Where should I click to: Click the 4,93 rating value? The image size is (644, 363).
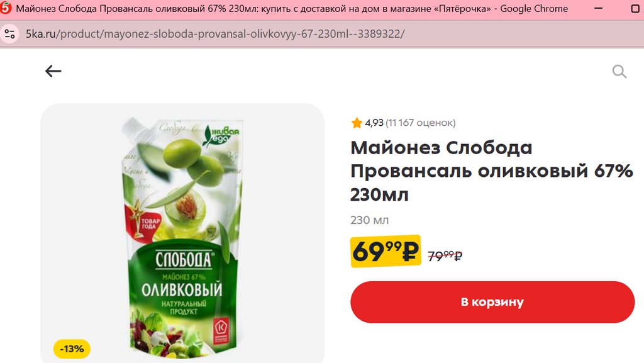[x=374, y=123]
